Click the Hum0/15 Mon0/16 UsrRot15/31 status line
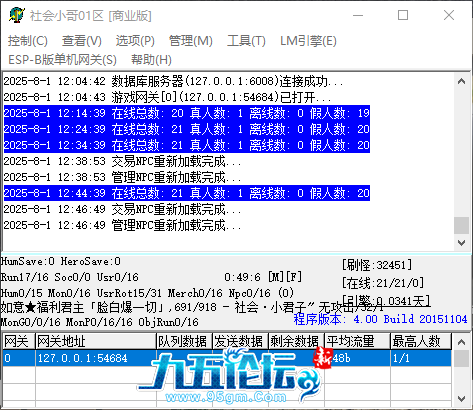473x410 pixels. coord(147,293)
